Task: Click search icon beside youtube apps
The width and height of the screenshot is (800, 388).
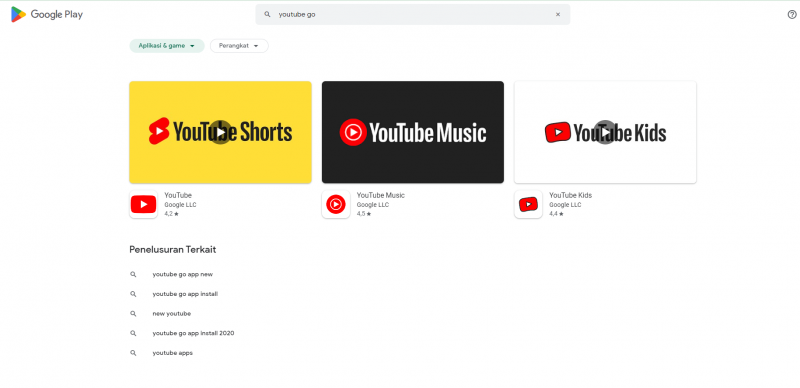Action: (x=133, y=353)
